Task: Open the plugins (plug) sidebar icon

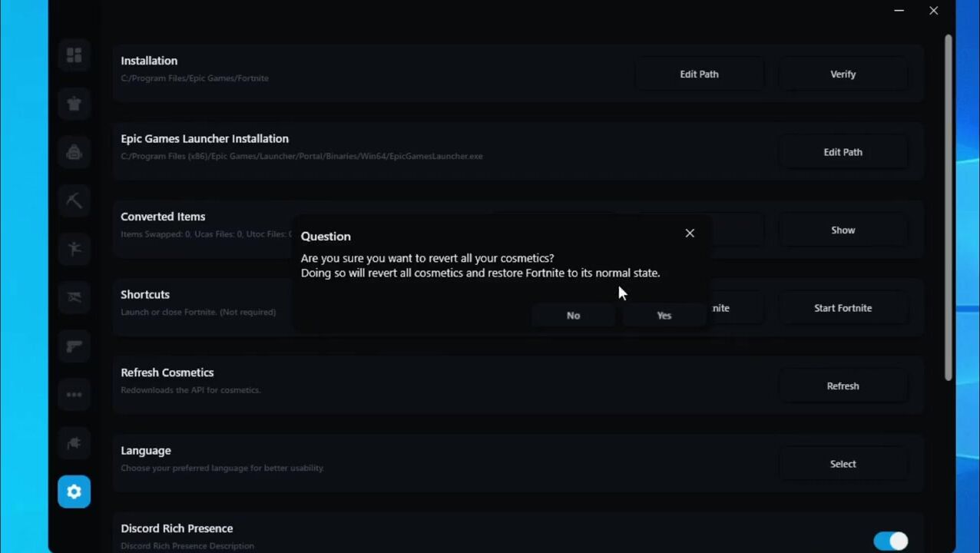Action: click(74, 443)
